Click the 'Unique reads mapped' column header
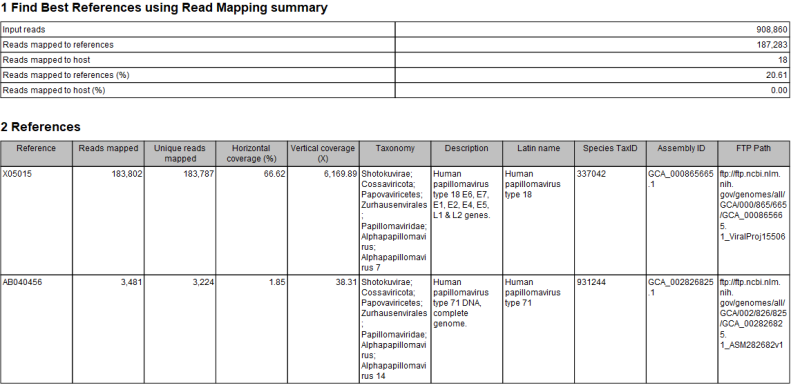 [x=180, y=153]
